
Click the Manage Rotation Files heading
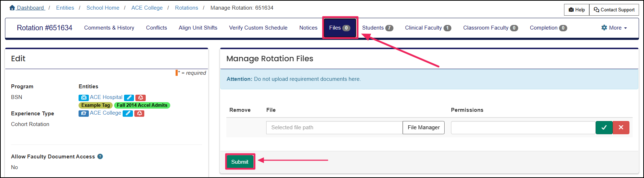click(x=270, y=59)
